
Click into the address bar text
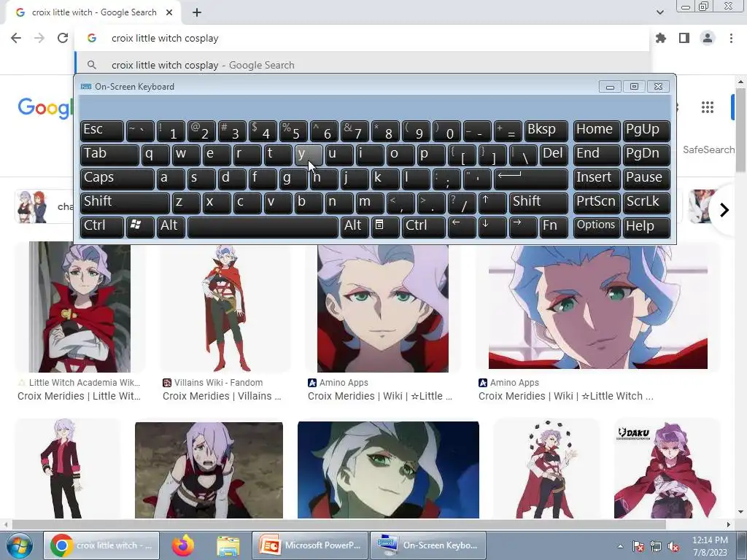tap(165, 38)
